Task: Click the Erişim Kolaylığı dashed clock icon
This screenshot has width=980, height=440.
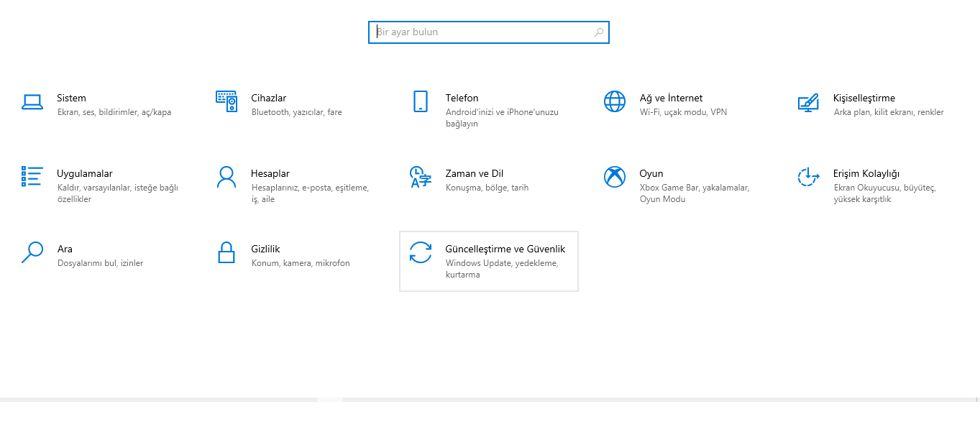Action: 808,177
